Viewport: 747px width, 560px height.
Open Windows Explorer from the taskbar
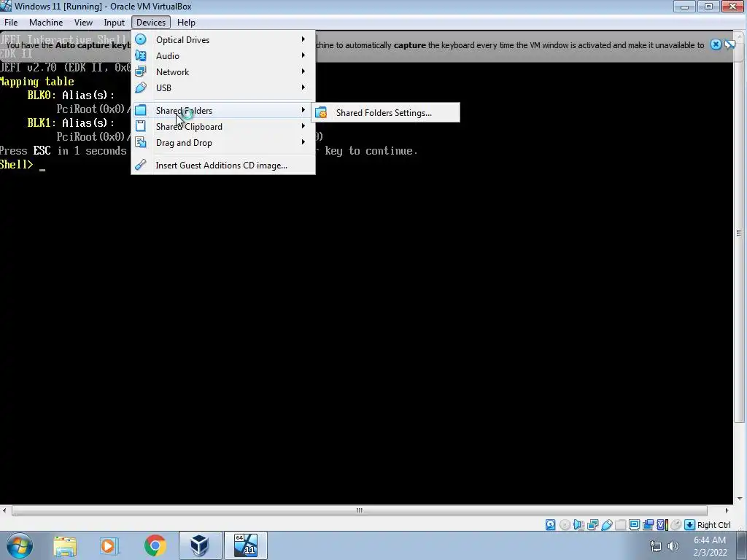65,545
